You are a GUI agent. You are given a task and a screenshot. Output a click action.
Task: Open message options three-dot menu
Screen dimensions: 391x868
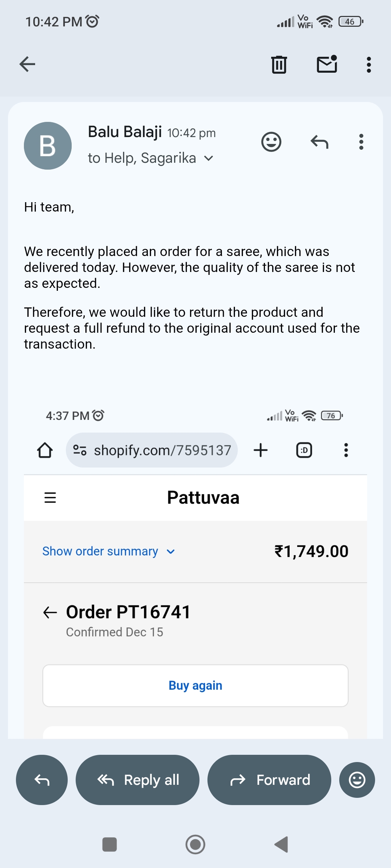point(361,142)
